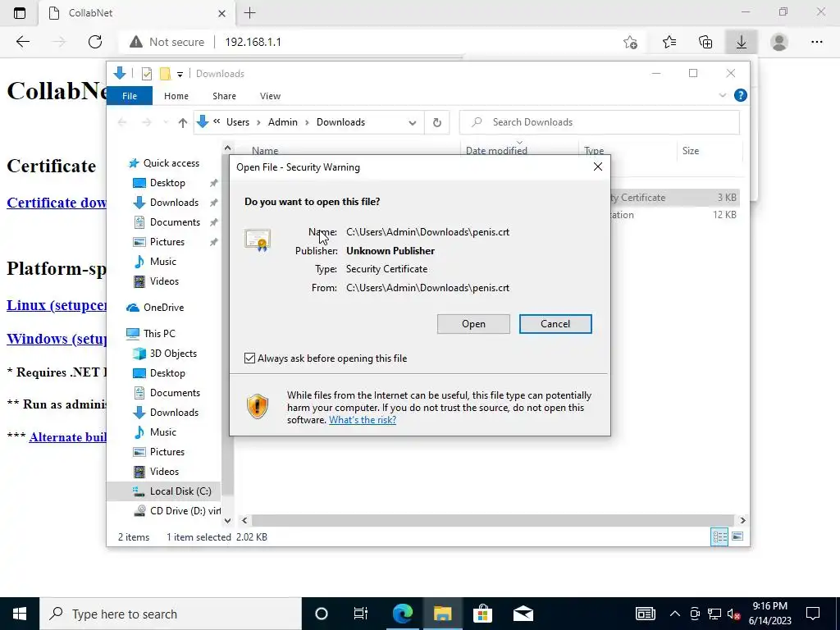Select OneDrive in navigation pane

click(163, 308)
